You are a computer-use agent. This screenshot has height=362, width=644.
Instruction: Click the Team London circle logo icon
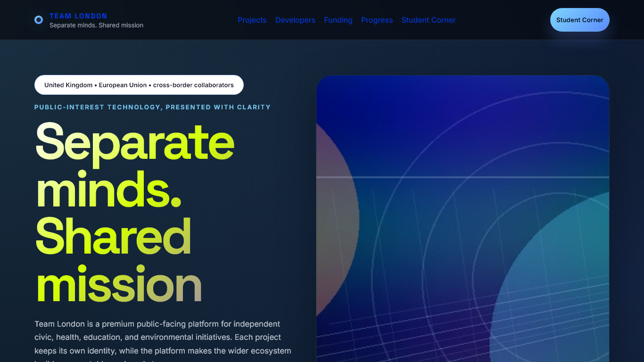(39, 20)
